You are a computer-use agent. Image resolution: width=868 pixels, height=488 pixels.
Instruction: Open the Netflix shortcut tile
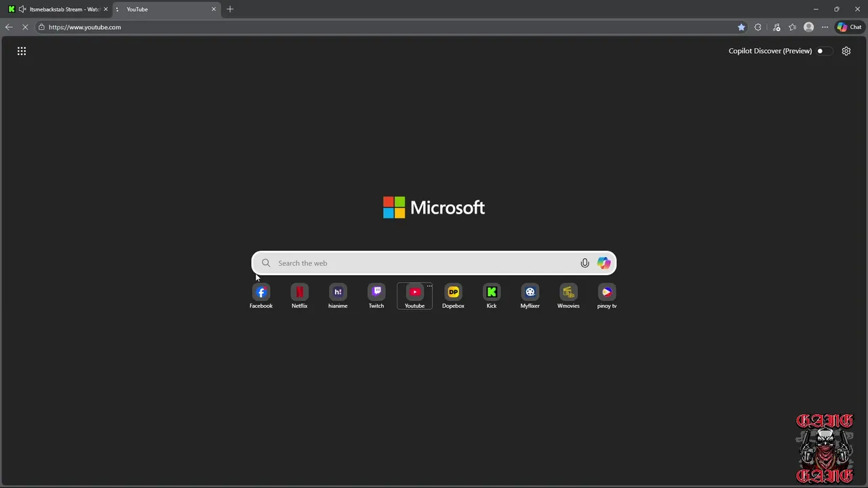(299, 296)
